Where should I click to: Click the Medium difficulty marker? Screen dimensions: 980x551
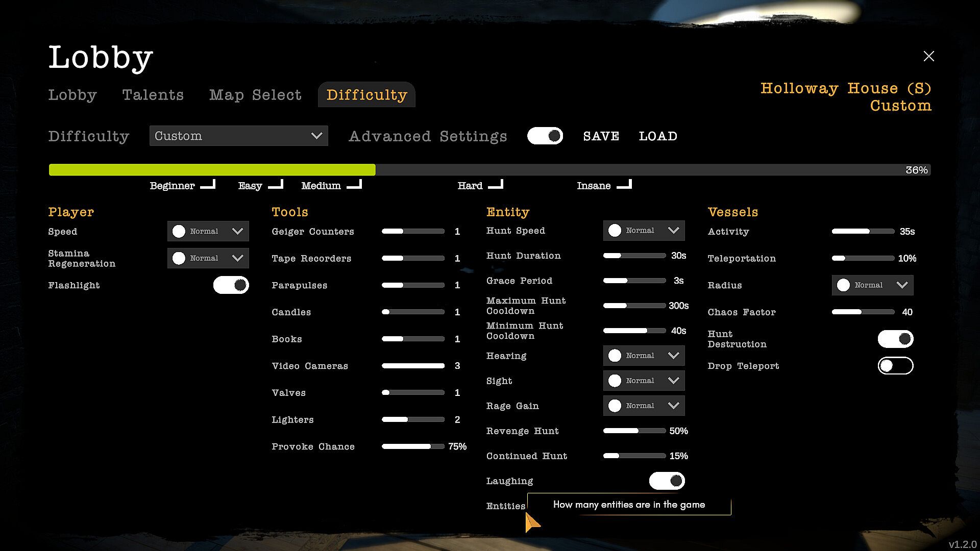click(x=331, y=186)
